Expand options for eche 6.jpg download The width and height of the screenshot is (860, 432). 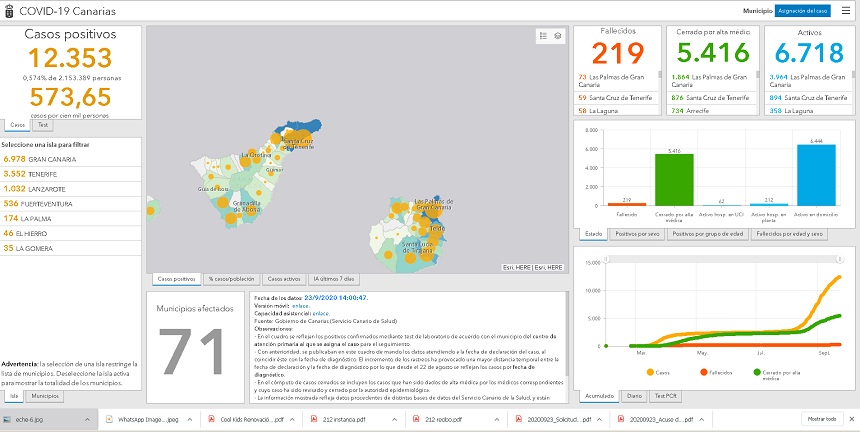[86, 419]
